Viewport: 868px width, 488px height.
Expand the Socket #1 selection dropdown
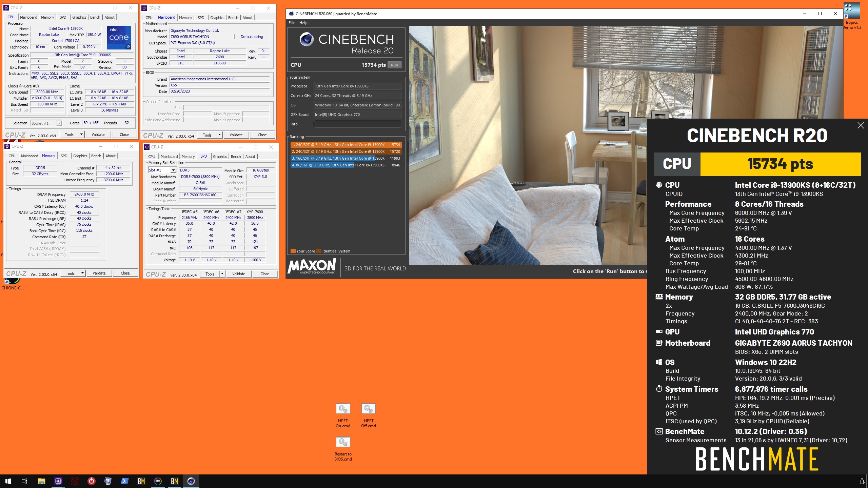[59, 123]
